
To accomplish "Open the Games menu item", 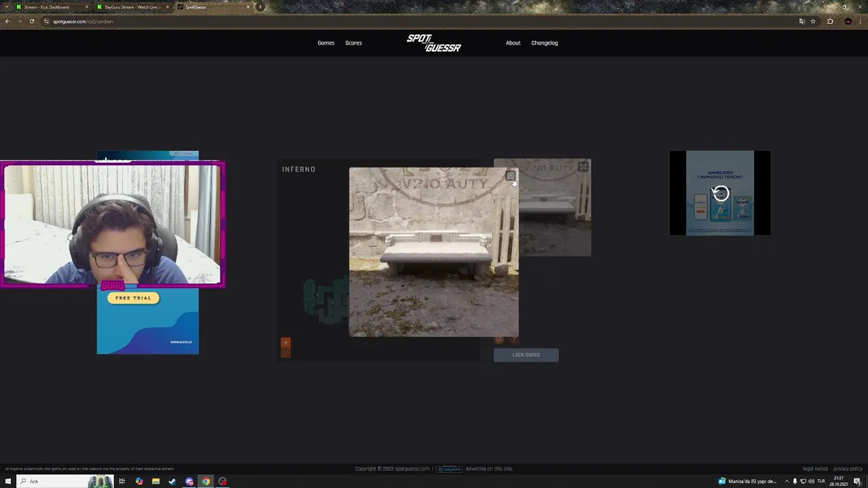I will 326,43.
